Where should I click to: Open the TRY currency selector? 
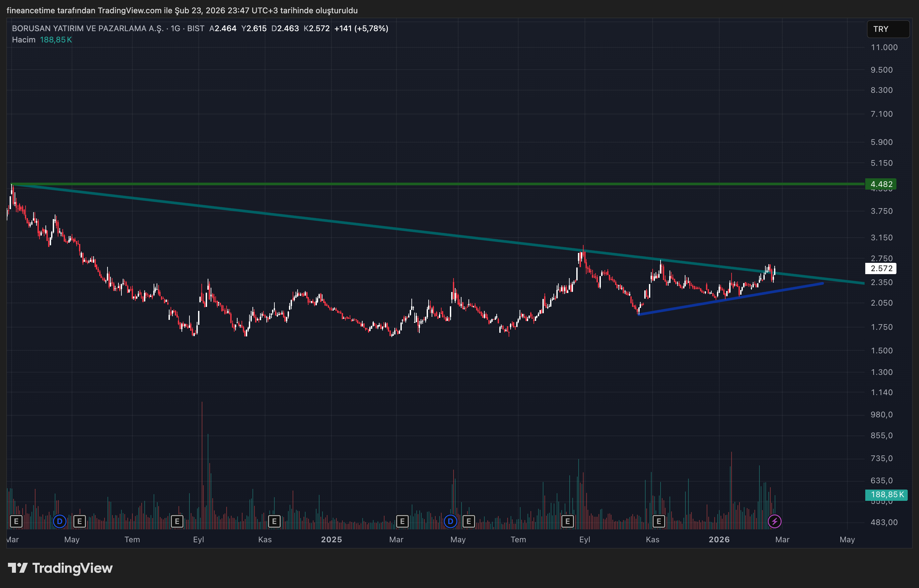tap(888, 29)
